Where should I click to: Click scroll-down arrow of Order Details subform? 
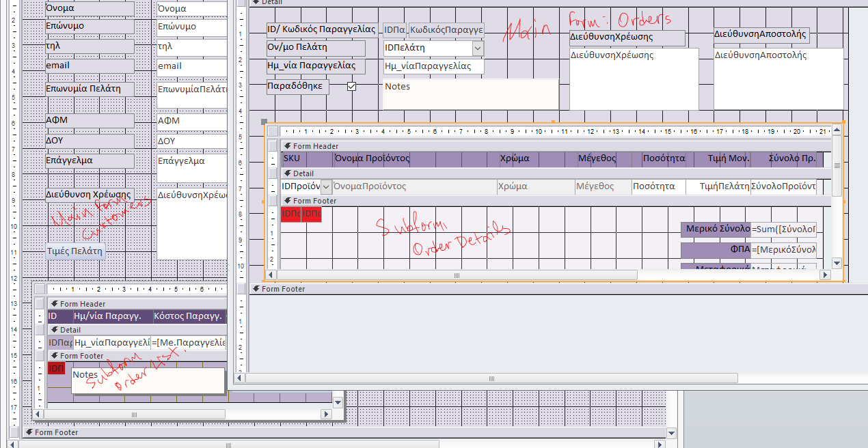837,263
